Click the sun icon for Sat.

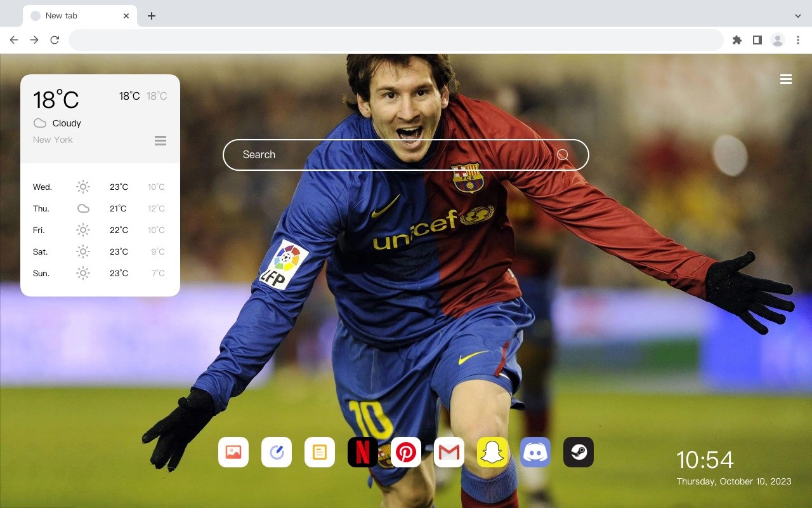[x=83, y=251]
